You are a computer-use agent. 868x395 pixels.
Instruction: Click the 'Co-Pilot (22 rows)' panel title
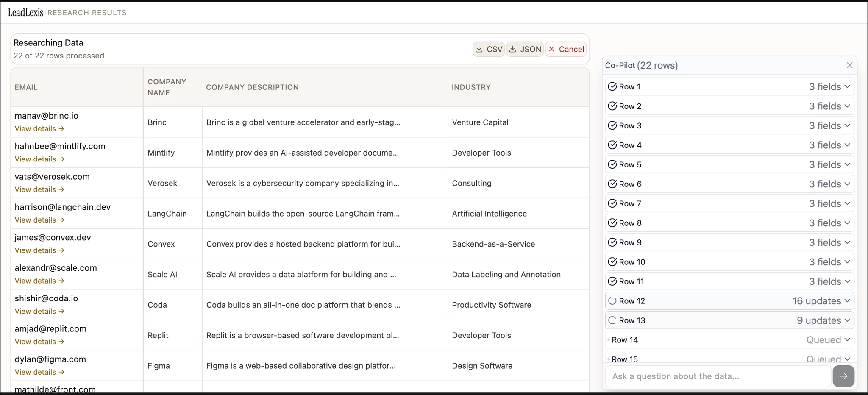pyautogui.click(x=641, y=65)
